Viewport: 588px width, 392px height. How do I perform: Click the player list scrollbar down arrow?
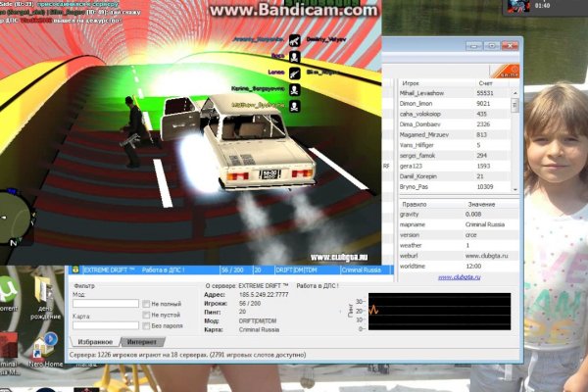coord(515,189)
